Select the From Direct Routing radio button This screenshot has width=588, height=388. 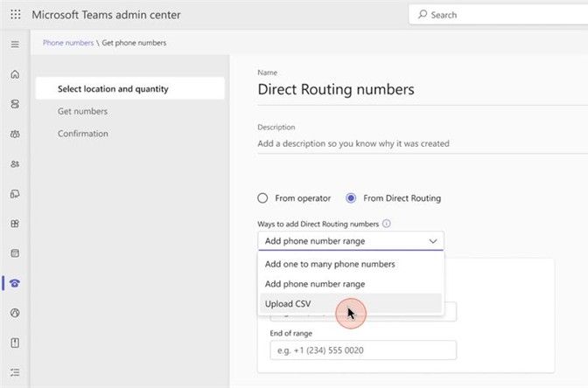pos(351,197)
